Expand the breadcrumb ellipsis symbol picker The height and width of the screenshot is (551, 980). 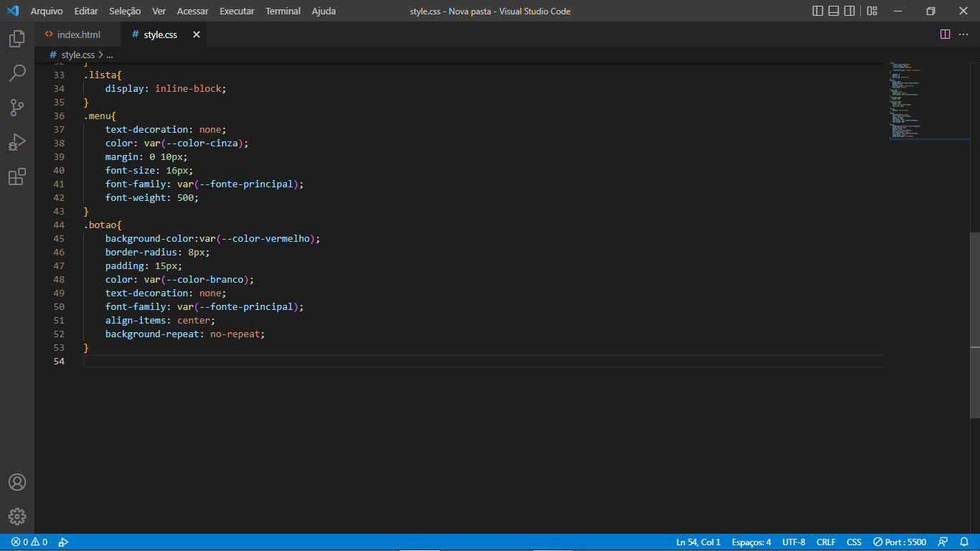(x=109, y=55)
